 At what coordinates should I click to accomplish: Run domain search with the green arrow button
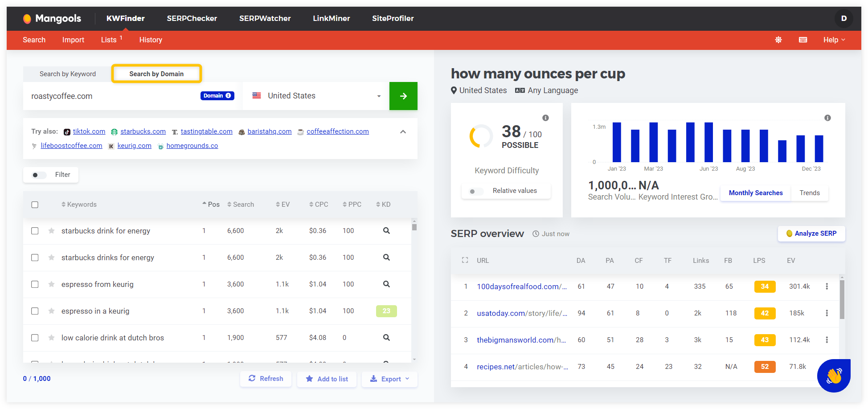(403, 96)
